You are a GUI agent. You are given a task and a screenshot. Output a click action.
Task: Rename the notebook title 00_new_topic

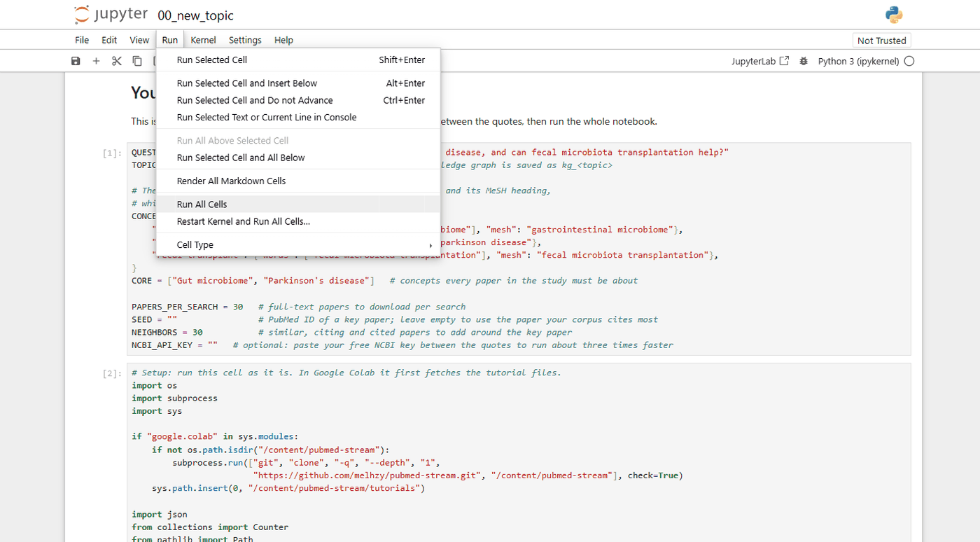point(196,15)
